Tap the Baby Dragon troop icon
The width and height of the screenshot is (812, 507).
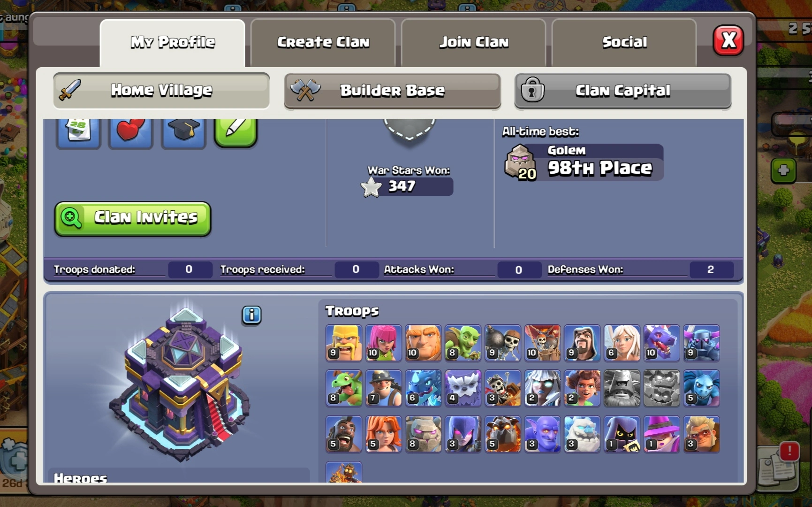344,388
